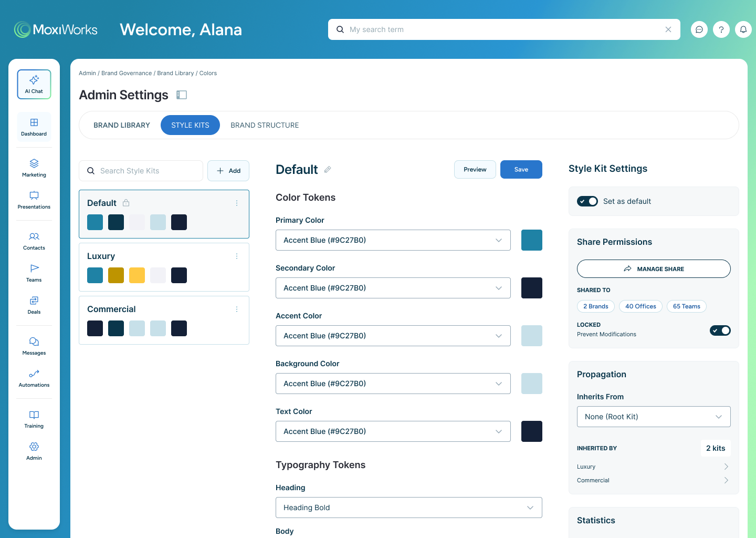Click the Colors breadcrumb item
Viewport: 756px width, 538px height.
(208, 73)
